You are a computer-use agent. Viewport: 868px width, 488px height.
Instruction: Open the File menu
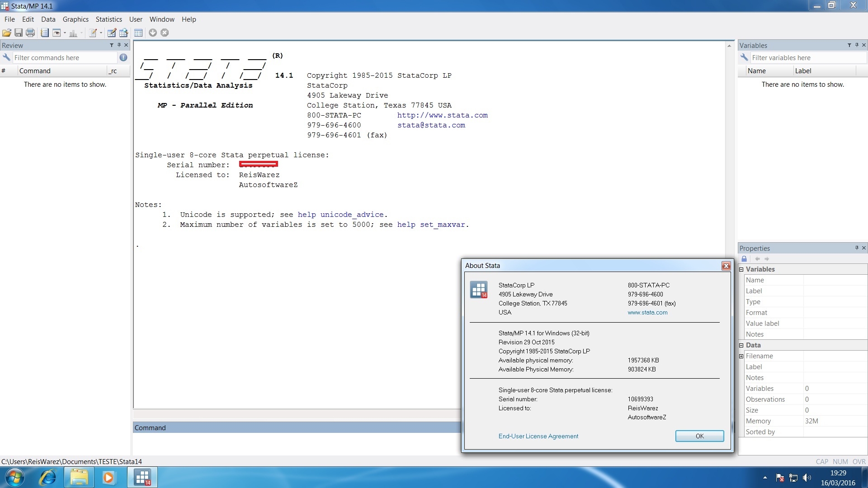pyautogui.click(x=9, y=19)
